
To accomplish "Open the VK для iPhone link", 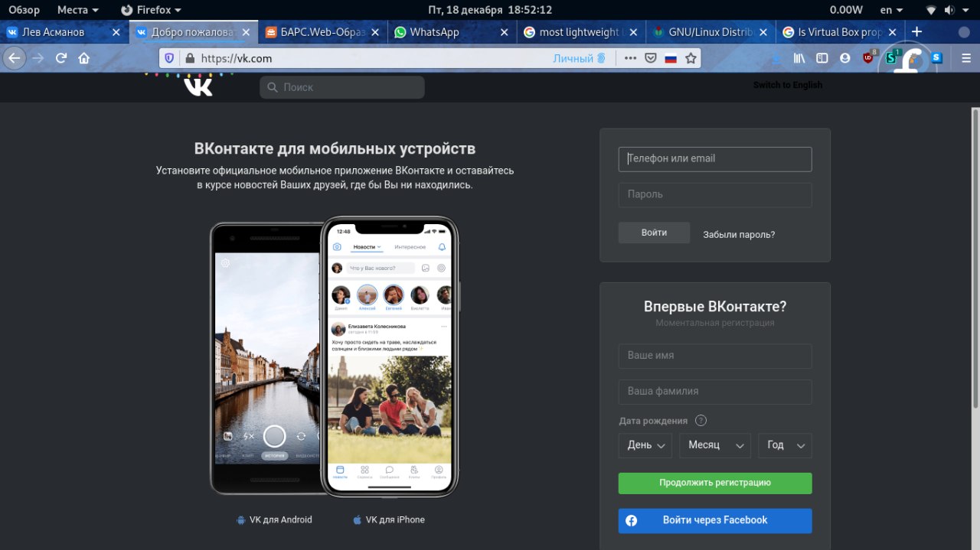I will click(x=389, y=520).
